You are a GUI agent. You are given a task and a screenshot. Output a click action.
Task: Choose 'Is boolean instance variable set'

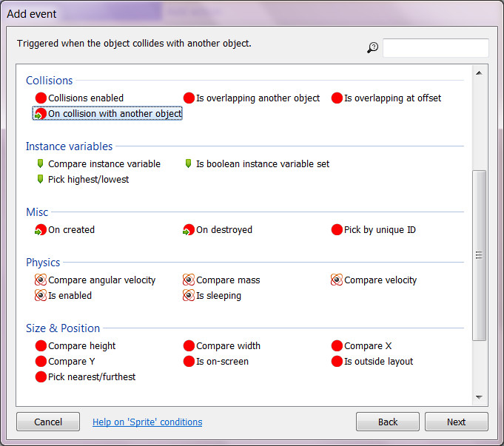(262, 164)
